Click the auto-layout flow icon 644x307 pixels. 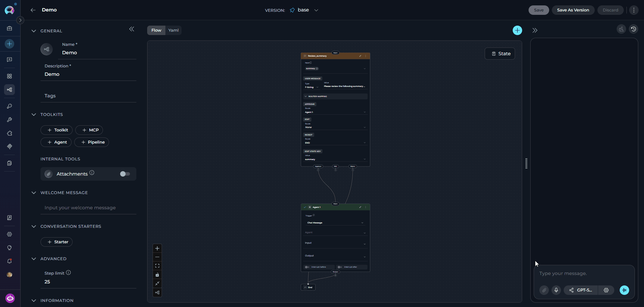[x=157, y=293]
